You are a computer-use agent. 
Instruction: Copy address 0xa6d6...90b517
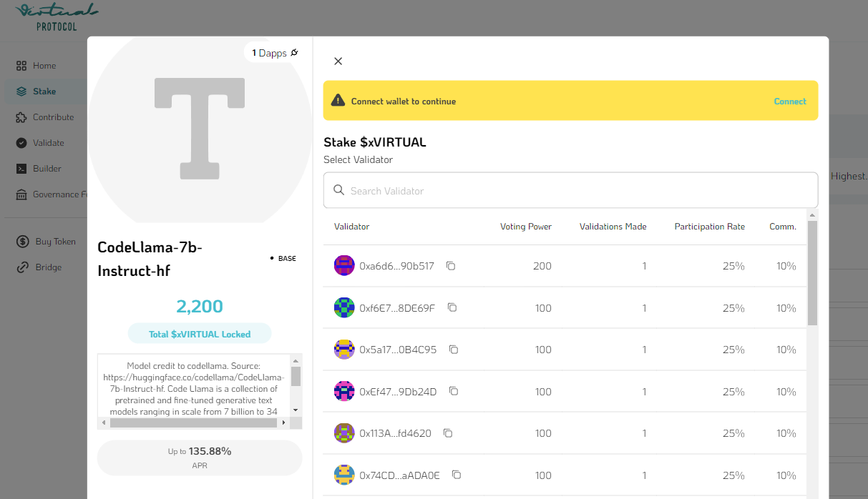pos(451,266)
